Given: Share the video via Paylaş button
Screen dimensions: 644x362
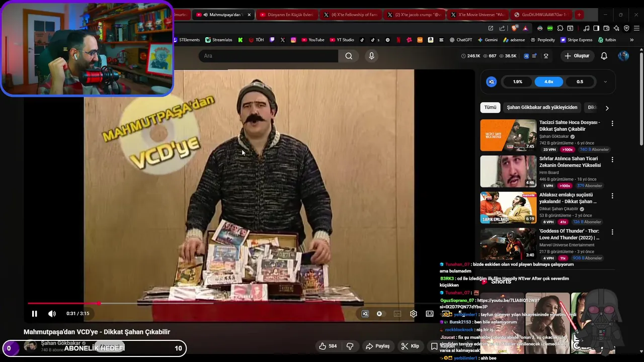Looking at the screenshot, I should pyautogui.click(x=378, y=346).
